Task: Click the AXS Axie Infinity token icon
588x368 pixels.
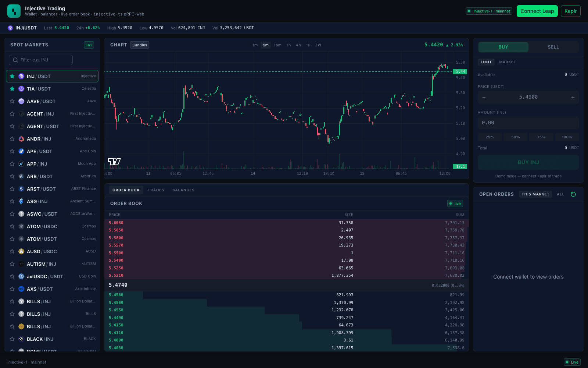Action: pos(21,289)
